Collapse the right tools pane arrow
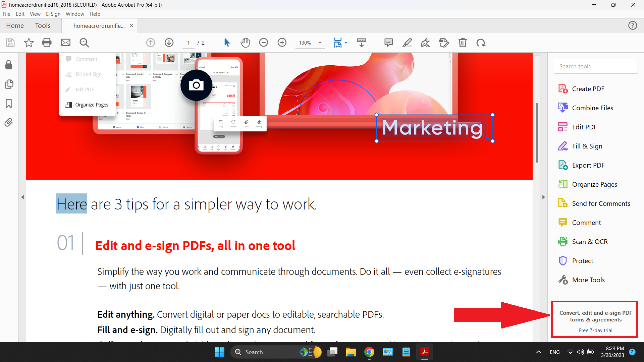This screenshot has width=644, height=362. pos(544,197)
